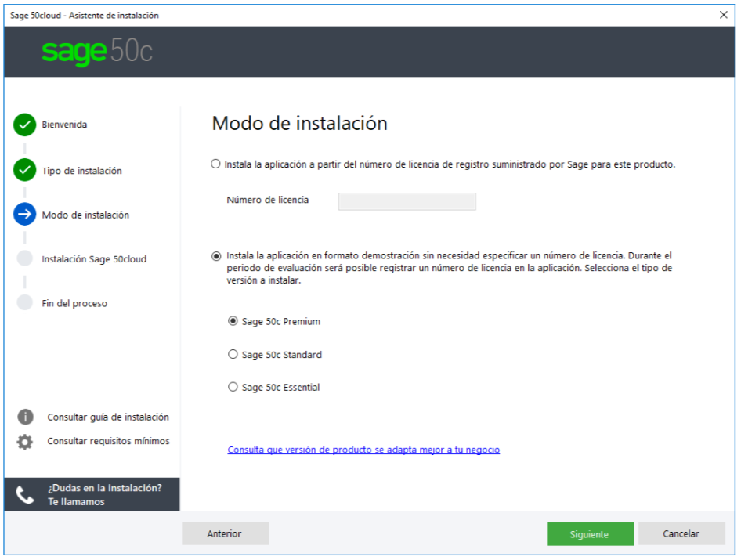Image resolution: width=741 pixels, height=560 pixels.
Task: Click the sage 50c logo
Action: (x=97, y=52)
